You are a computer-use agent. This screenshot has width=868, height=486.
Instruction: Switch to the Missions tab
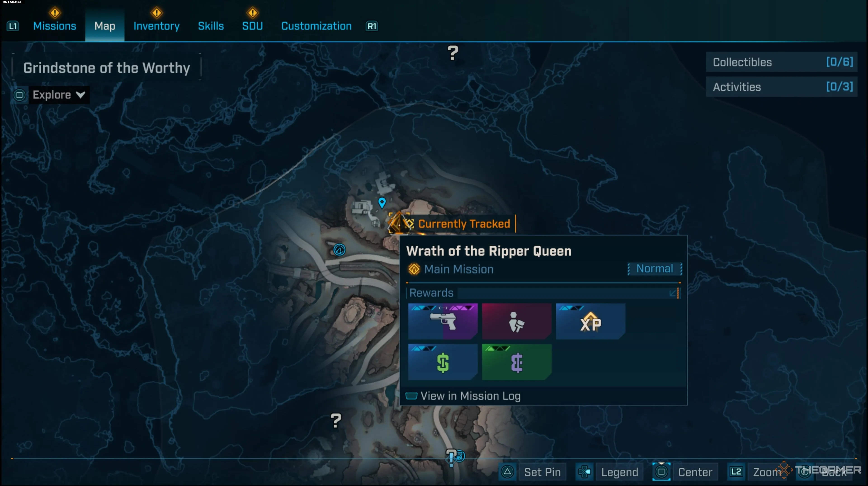coord(54,26)
